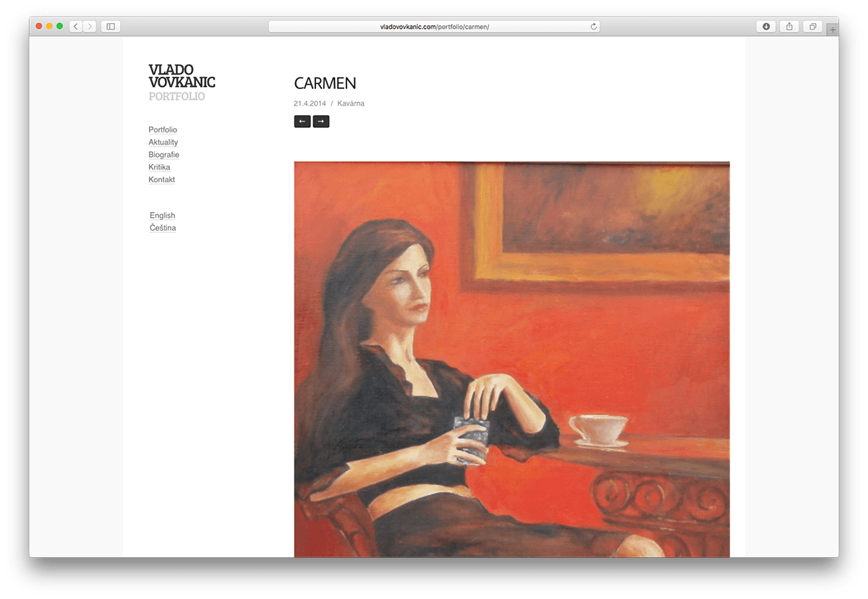Open the Aktuality page
Screen dimensions: 868x599
[x=163, y=143]
